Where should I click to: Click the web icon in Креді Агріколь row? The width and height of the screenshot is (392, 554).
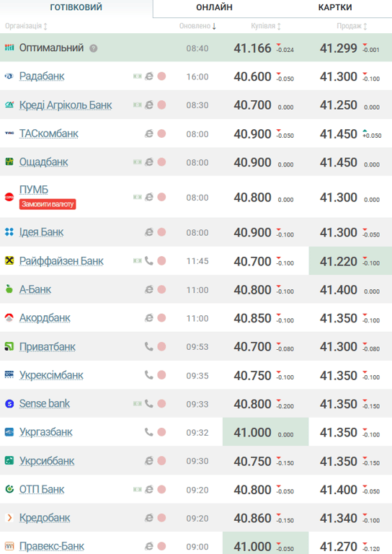(149, 105)
